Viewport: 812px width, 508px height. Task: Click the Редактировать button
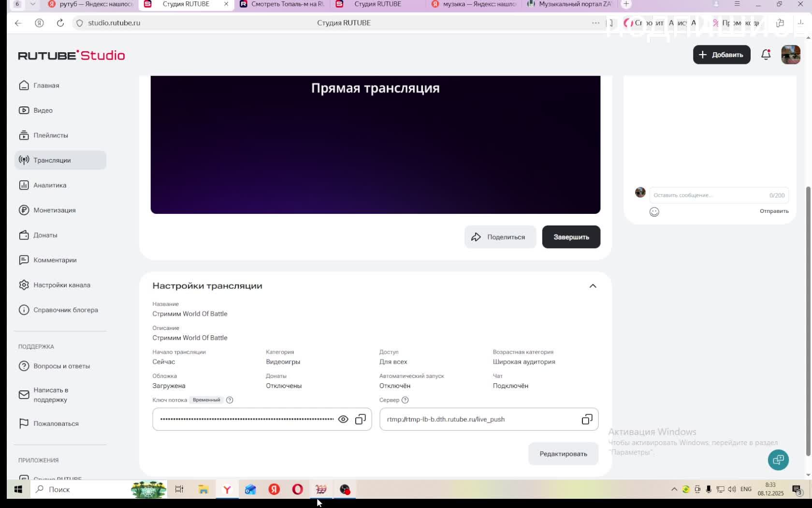pyautogui.click(x=563, y=454)
